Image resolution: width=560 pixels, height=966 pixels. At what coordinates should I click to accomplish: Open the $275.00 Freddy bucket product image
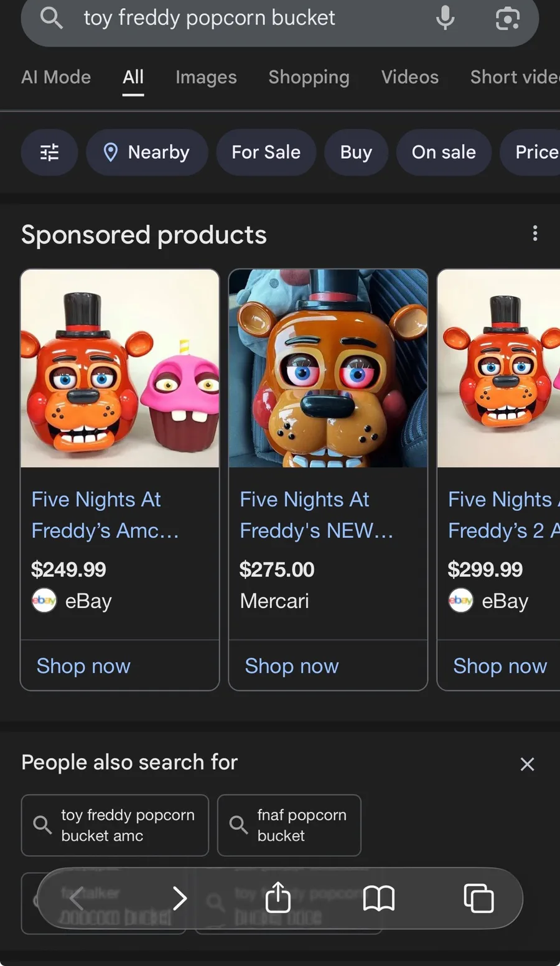click(x=328, y=368)
